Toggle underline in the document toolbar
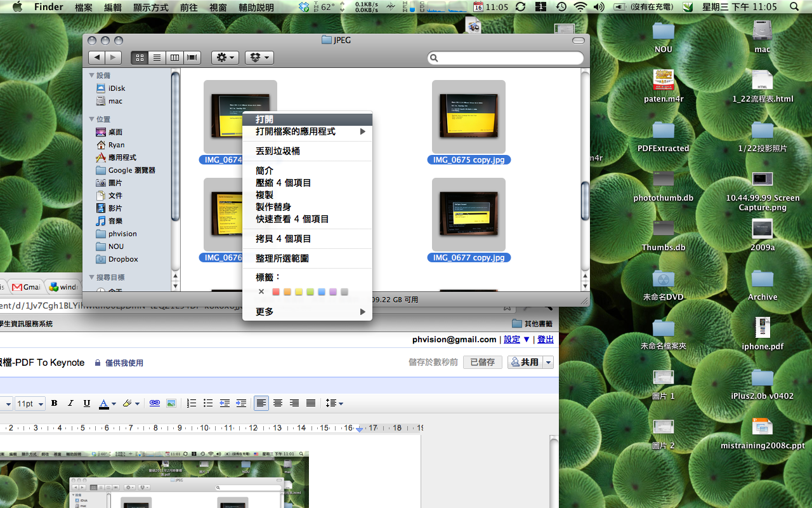This screenshot has height=508, width=812. [x=87, y=403]
